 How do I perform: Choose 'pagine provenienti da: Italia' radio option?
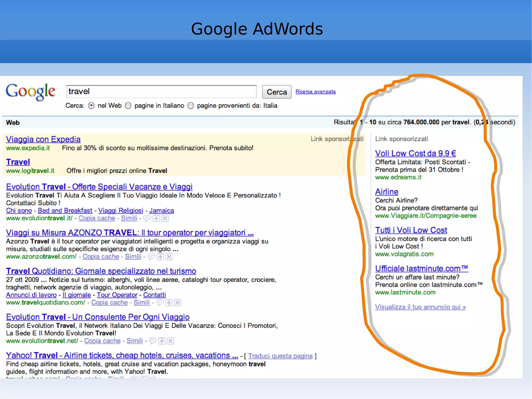click(191, 106)
